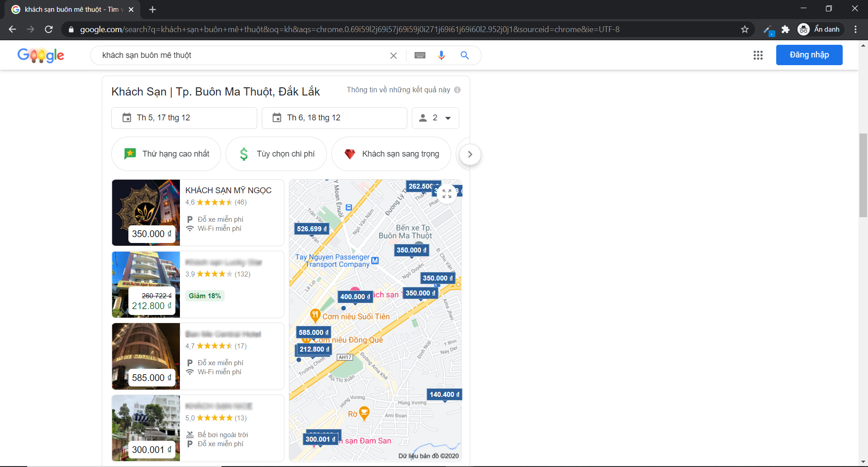This screenshot has height=467, width=868.
Task: Click the 140.400 đ map price marker
Action: click(x=444, y=395)
